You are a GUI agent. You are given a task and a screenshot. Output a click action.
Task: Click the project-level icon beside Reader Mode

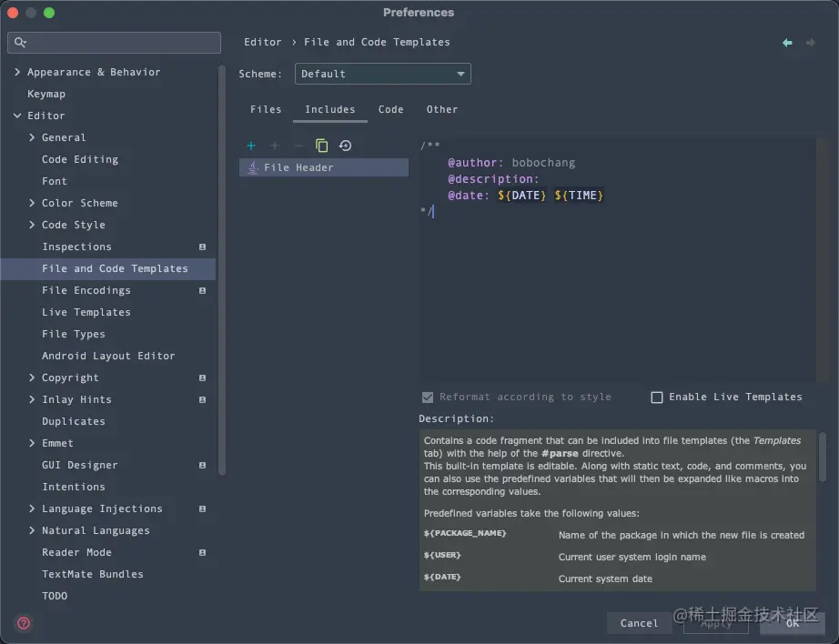202,552
